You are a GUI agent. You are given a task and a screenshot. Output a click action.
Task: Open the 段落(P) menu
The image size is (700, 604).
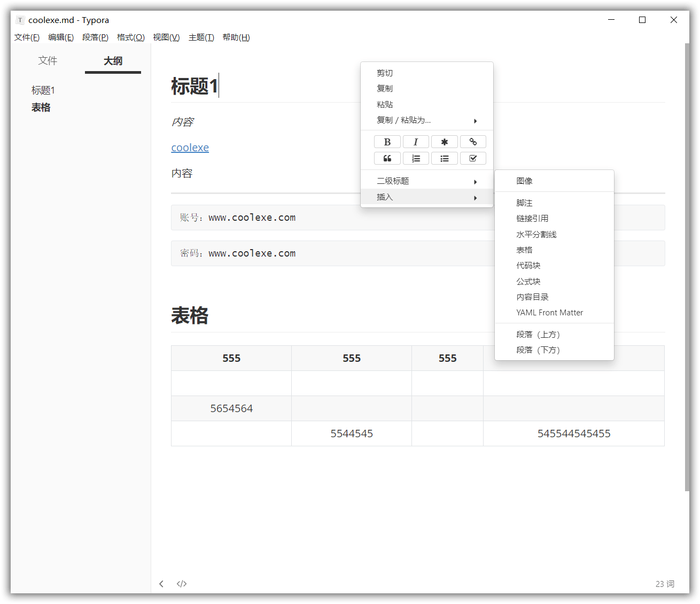pos(95,37)
